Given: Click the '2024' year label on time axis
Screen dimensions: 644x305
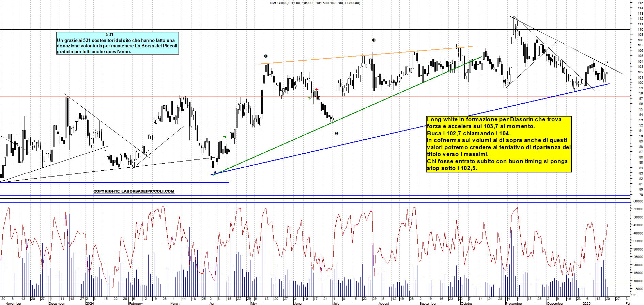Looking at the screenshot, I should click(x=90, y=303).
